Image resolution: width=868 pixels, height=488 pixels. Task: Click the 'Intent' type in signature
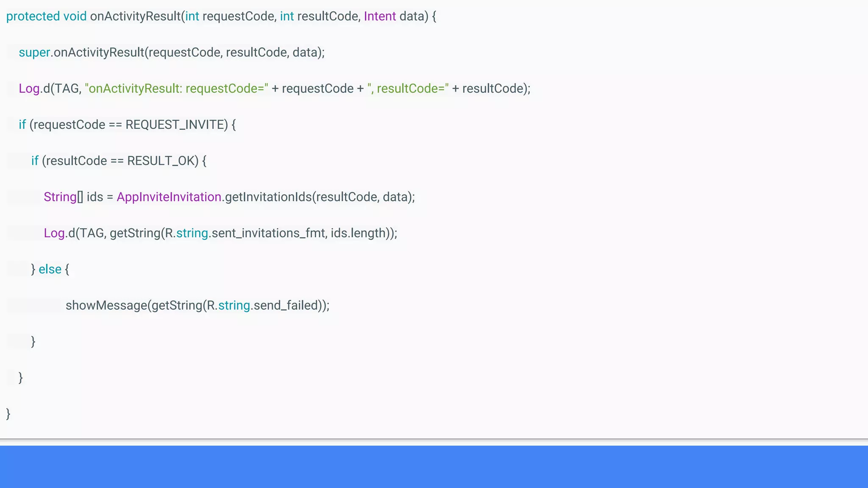380,17
